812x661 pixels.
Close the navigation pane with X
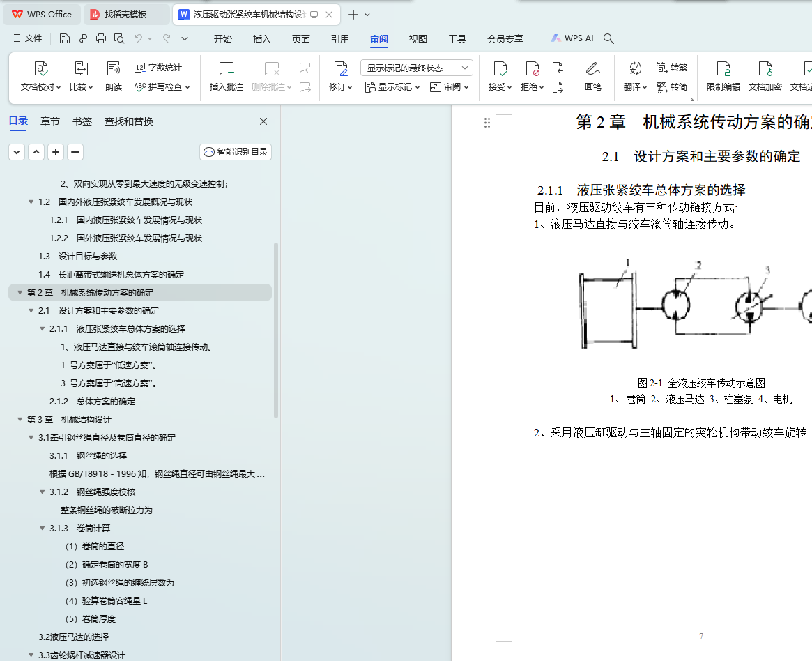(263, 121)
